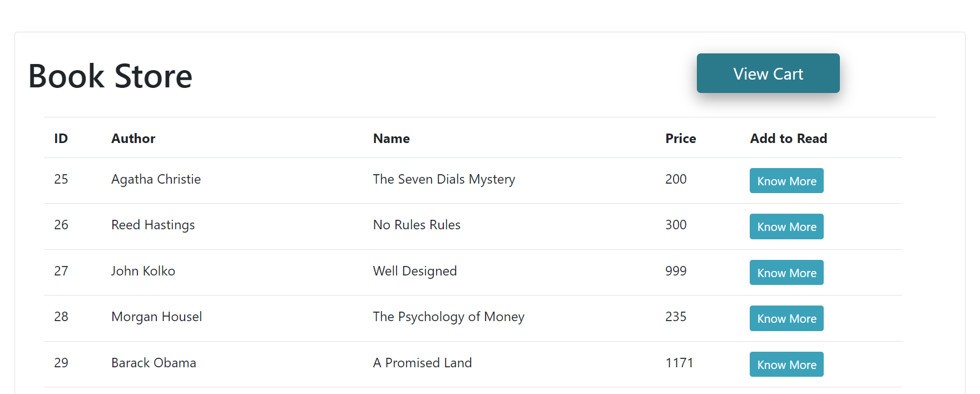Click Know More for The Psychology of Money
The image size is (980, 394).
coord(786,318)
